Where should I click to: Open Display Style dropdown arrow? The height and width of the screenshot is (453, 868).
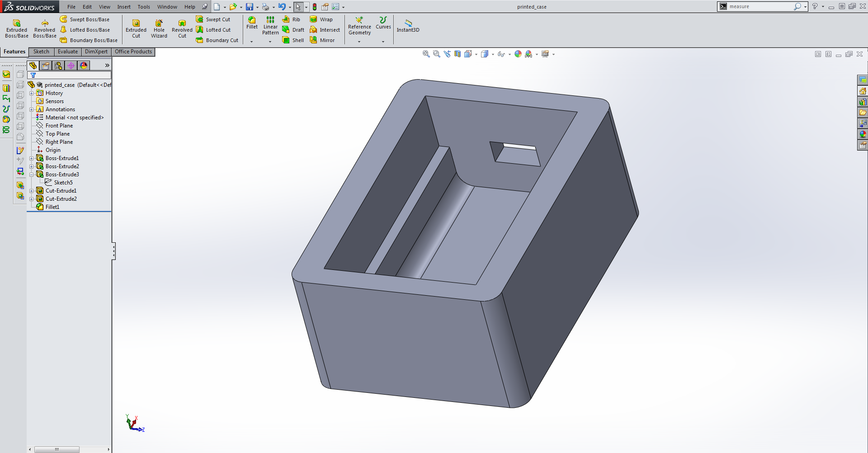click(x=493, y=54)
